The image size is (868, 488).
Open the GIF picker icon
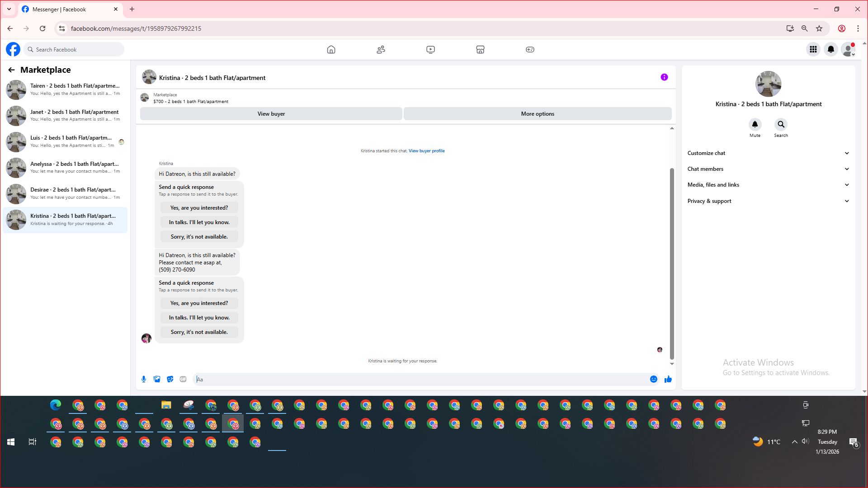183,379
